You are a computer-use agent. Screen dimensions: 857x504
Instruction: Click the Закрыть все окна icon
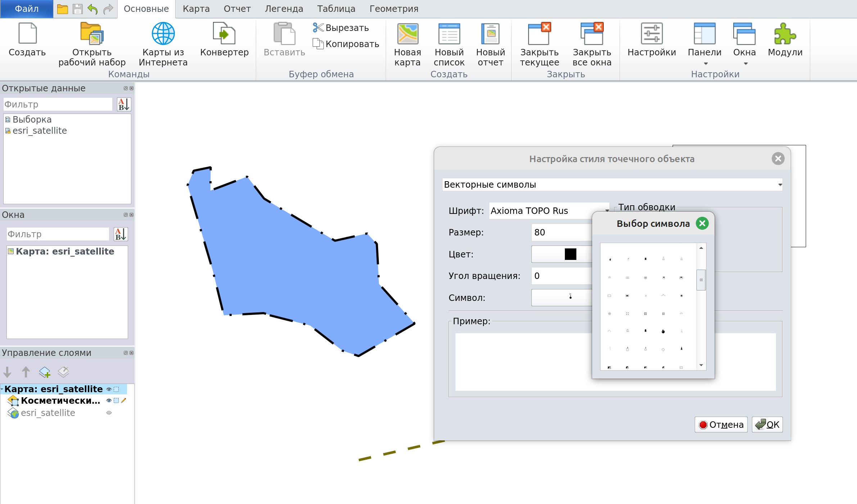coord(591,34)
